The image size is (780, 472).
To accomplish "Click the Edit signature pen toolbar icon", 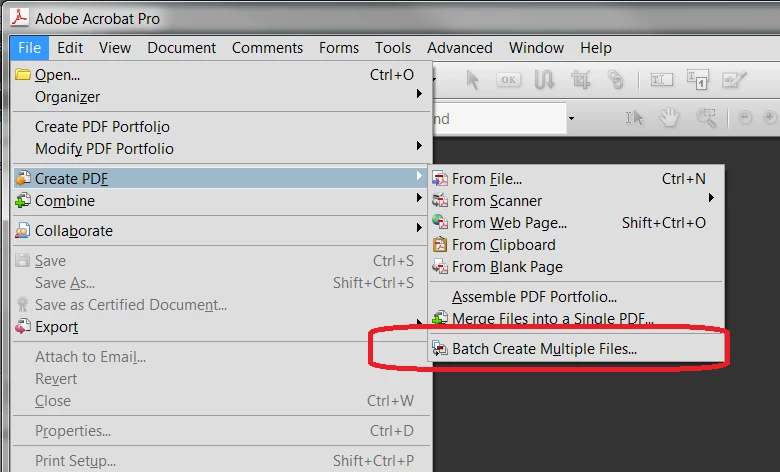I will (x=734, y=80).
